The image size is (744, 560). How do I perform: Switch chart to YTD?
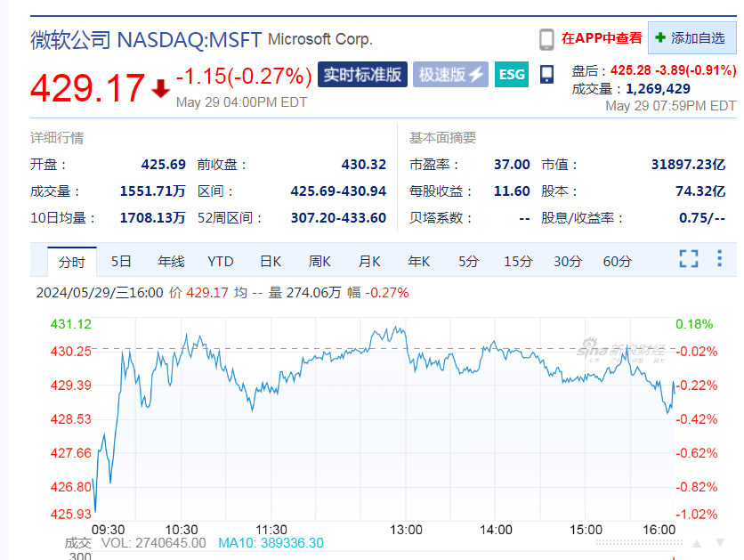[x=221, y=262]
